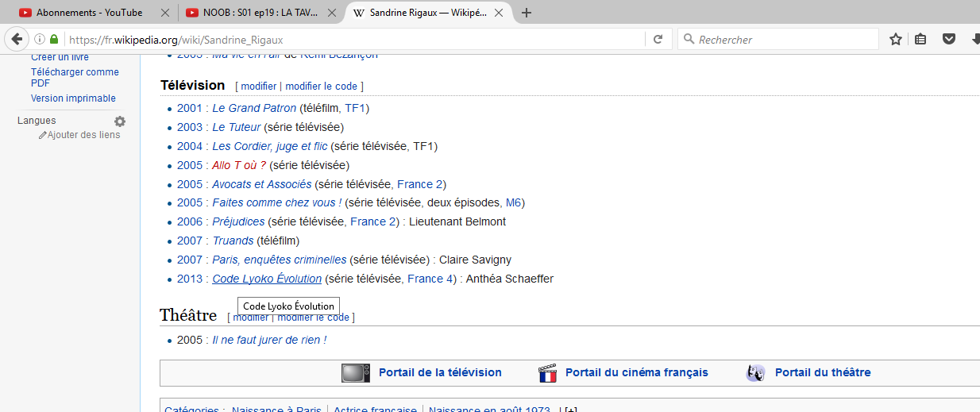Open site information icon in address bar
980x412 pixels.
click(40, 39)
